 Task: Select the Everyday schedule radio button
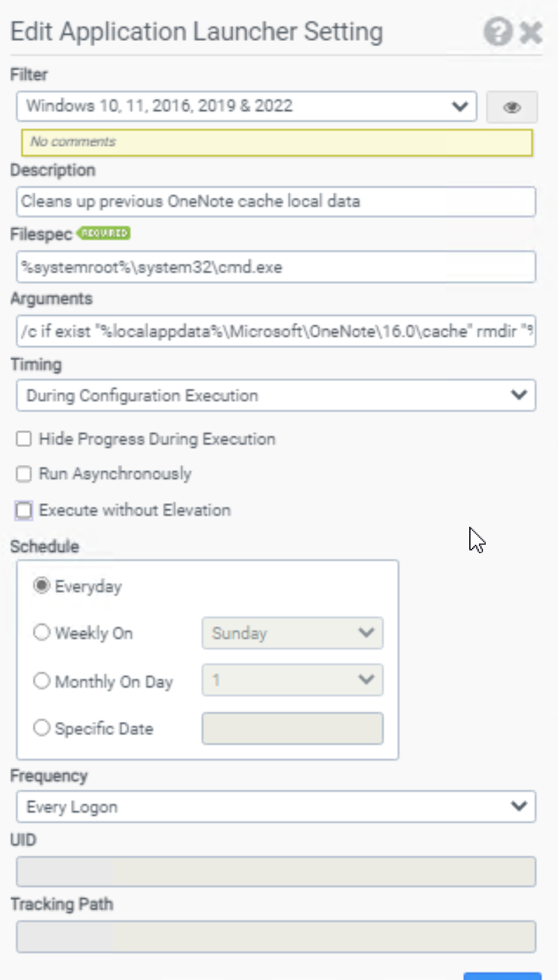coord(42,586)
